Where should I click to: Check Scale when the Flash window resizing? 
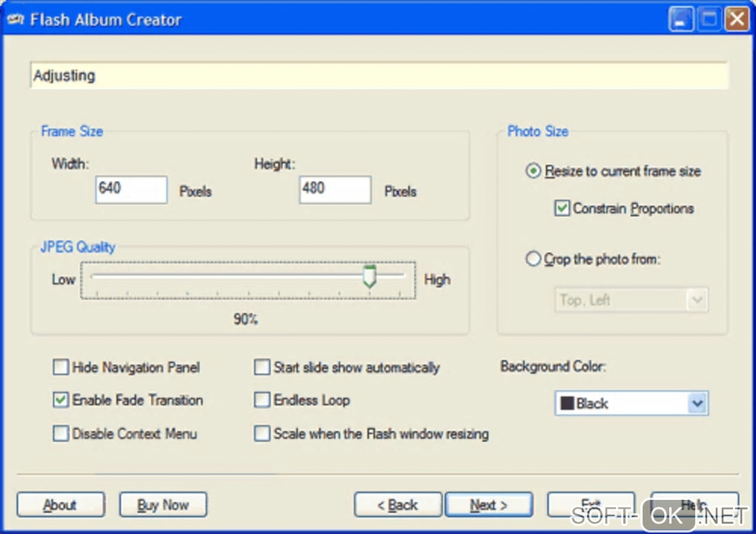(262, 433)
